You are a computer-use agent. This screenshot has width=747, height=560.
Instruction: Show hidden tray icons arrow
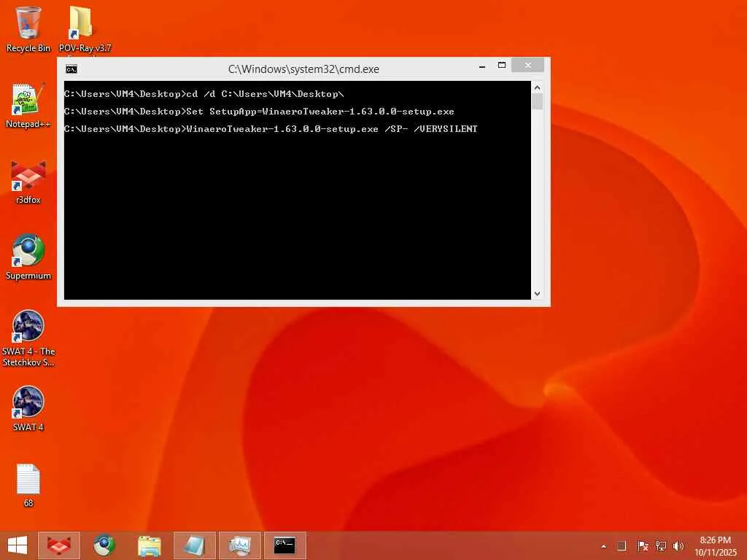(x=603, y=546)
